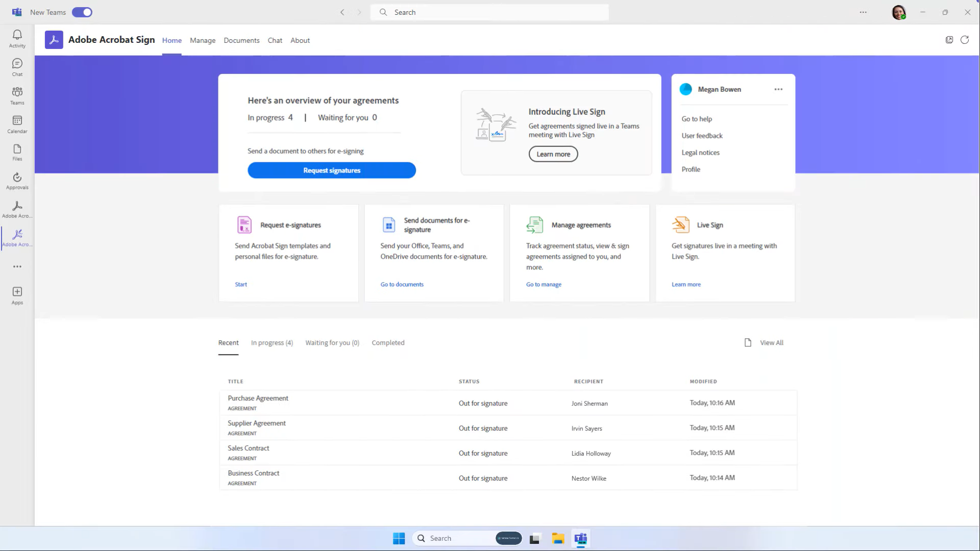
Task: Select the Adobe Acrobat Sign sidebar app
Action: click(x=17, y=238)
